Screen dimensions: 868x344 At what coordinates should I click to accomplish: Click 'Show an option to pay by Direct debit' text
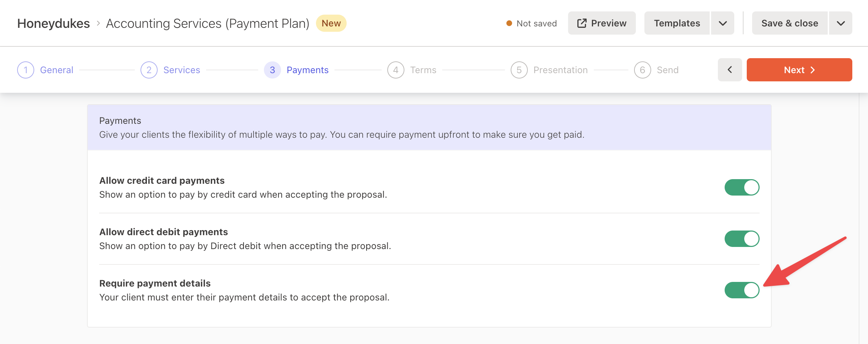[x=245, y=246]
